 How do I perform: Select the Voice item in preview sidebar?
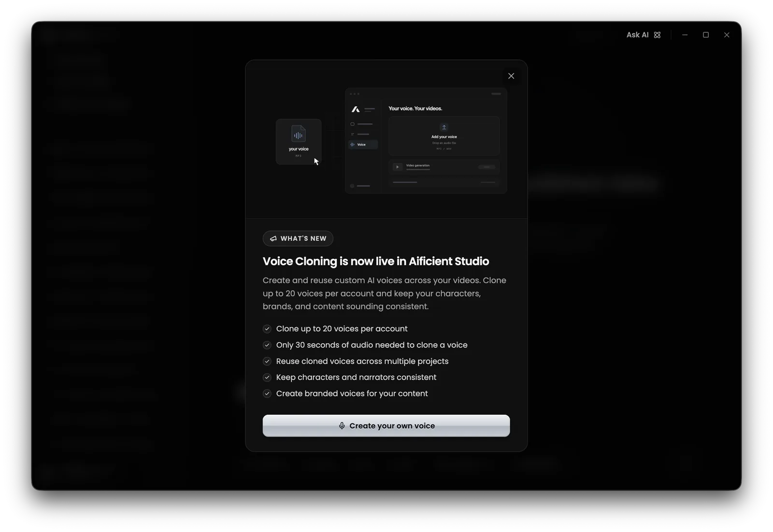click(363, 144)
